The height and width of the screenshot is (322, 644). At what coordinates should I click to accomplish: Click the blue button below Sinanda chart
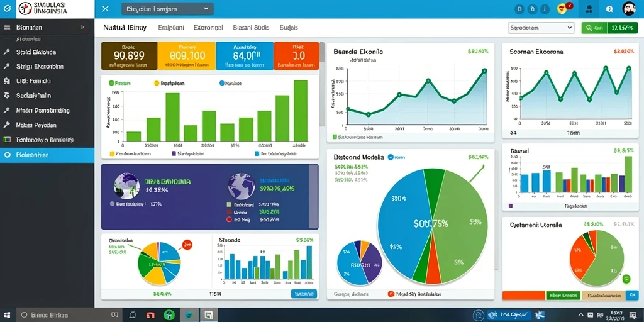304,294
